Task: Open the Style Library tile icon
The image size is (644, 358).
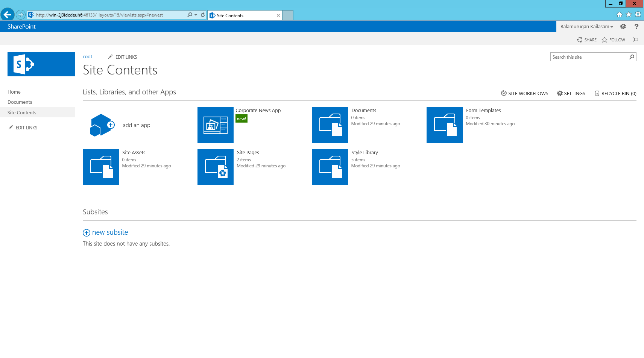Action: click(x=330, y=167)
